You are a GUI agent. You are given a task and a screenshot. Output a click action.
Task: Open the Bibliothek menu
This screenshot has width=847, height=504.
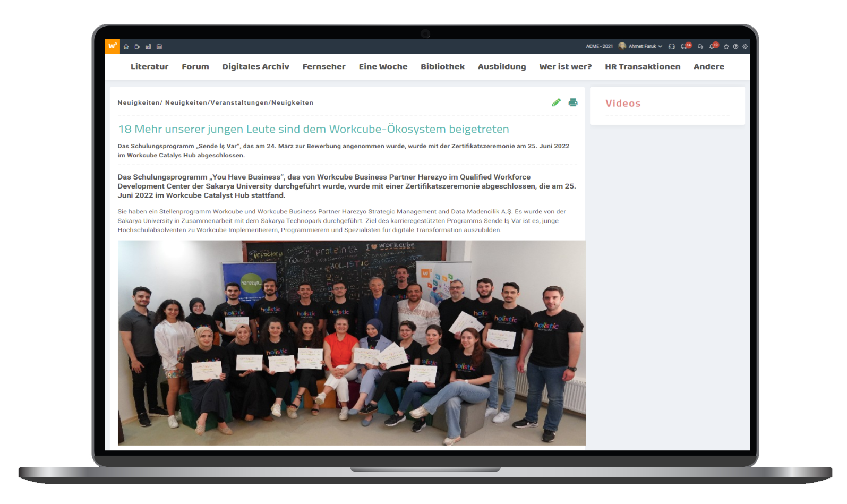(x=442, y=66)
